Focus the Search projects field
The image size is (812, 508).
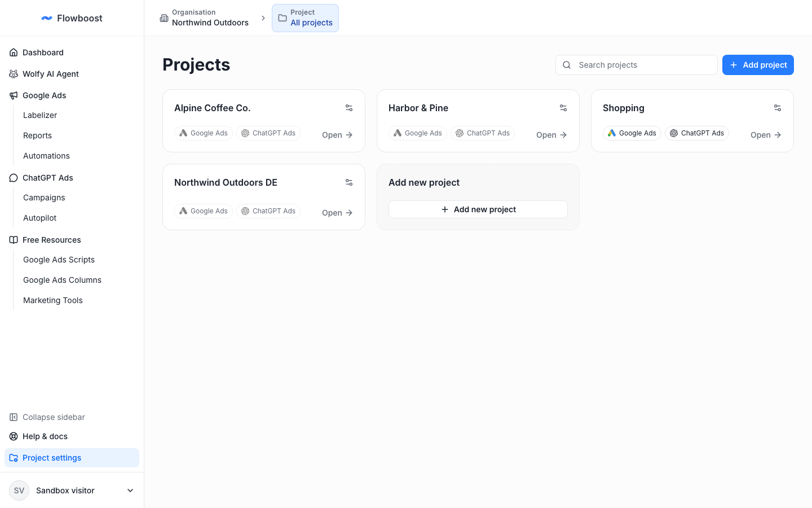point(637,65)
